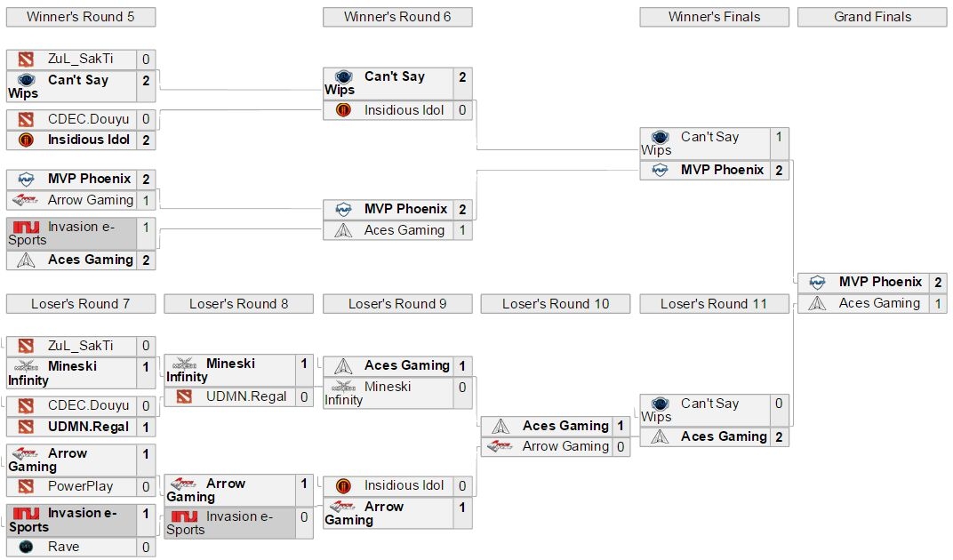This screenshot has width=953, height=560.
Task: Click MVP Phoenix logo in Grand Finals
Action: pos(817,283)
